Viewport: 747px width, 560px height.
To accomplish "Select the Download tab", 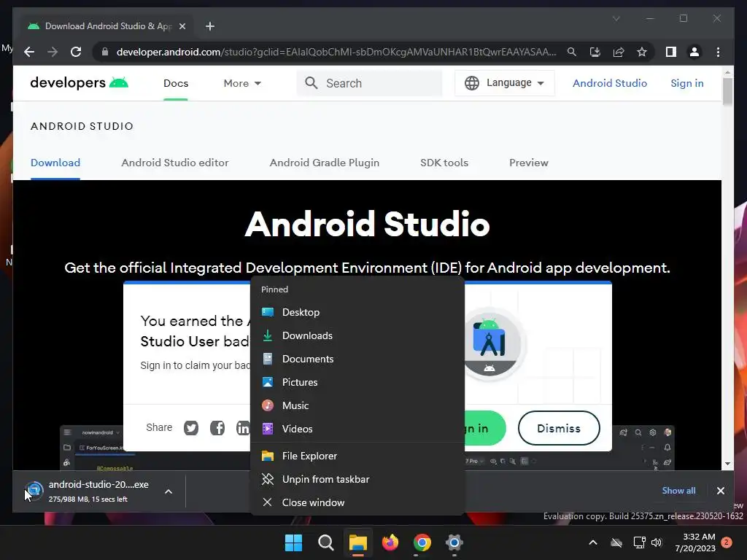I will click(55, 163).
